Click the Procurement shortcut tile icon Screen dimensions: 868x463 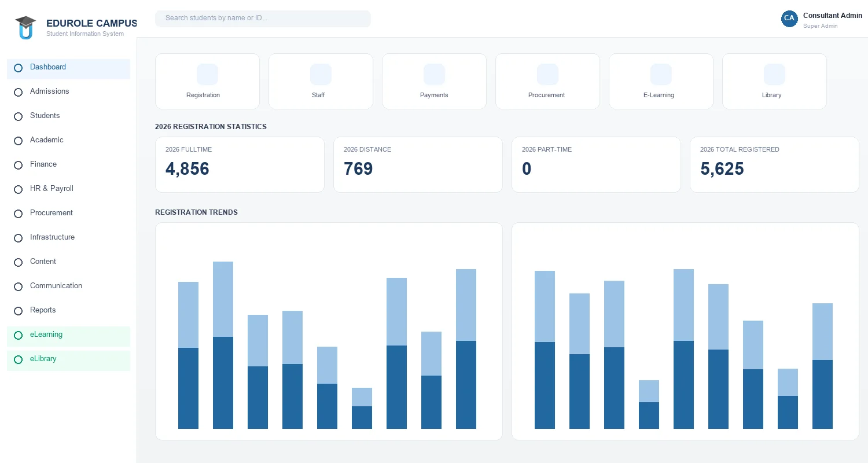[x=547, y=74]
